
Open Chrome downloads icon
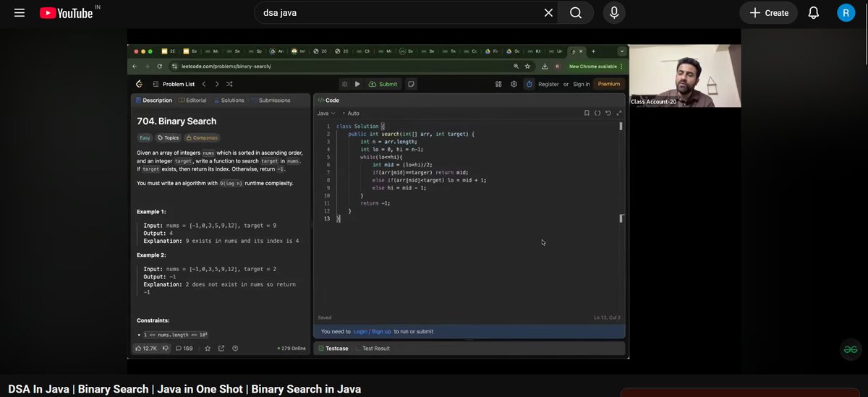click(x=545, y=67)
